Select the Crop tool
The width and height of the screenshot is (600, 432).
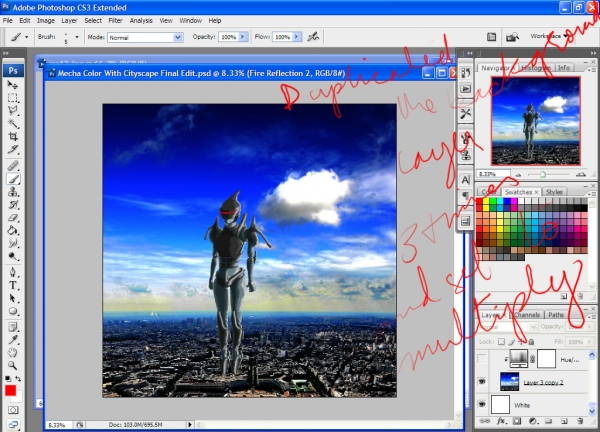tap(13, 136)
